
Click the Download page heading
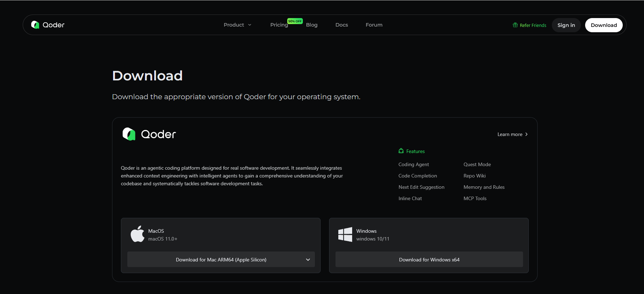(x=147, y=76)
